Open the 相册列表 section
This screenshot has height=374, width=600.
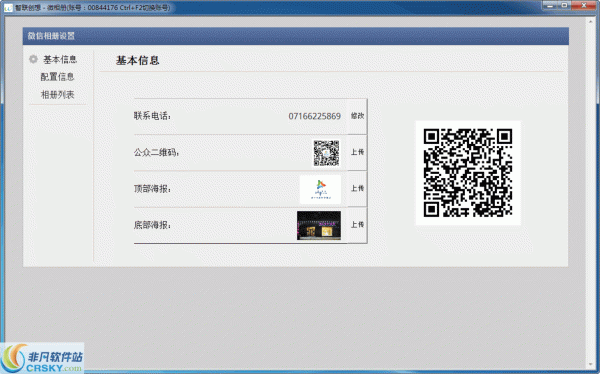57,95
